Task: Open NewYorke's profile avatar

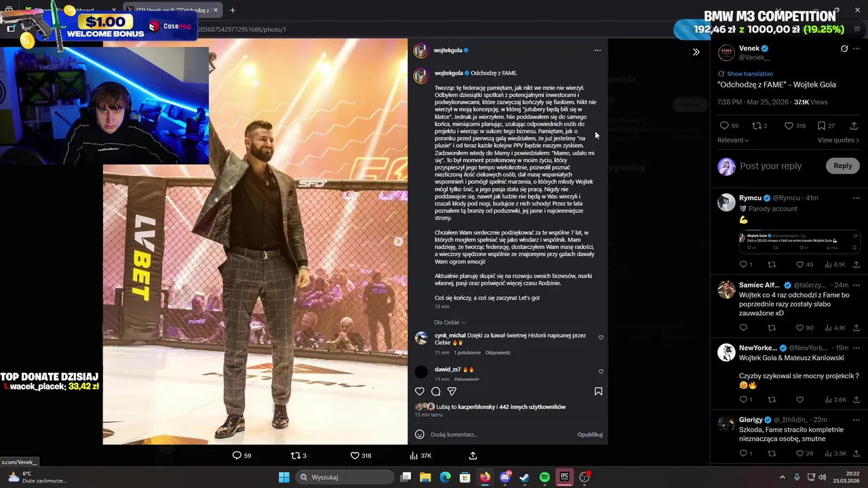Action: pyautogui.click(x=726, y=352)
